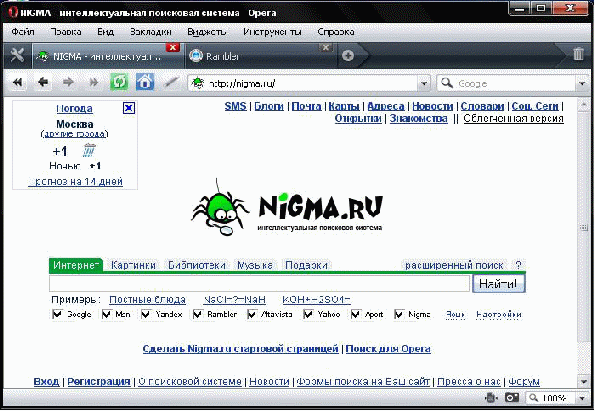Click the green reload page icon
Viewport: 595px width, 411px height.
[x=119, y=82]
